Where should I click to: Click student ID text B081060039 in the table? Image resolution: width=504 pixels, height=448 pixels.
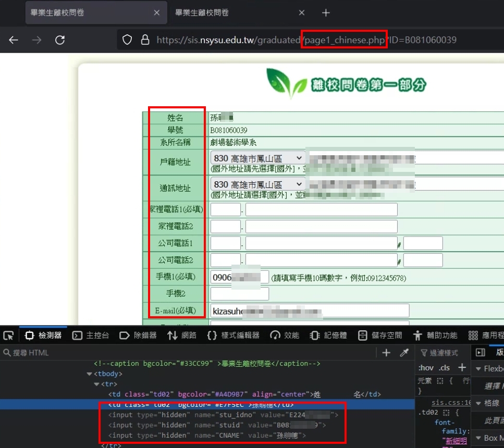coord(228,130)
